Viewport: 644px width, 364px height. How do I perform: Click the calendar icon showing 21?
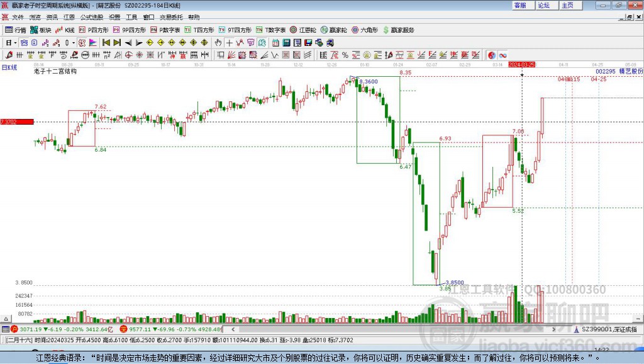[x=275, y=43]
